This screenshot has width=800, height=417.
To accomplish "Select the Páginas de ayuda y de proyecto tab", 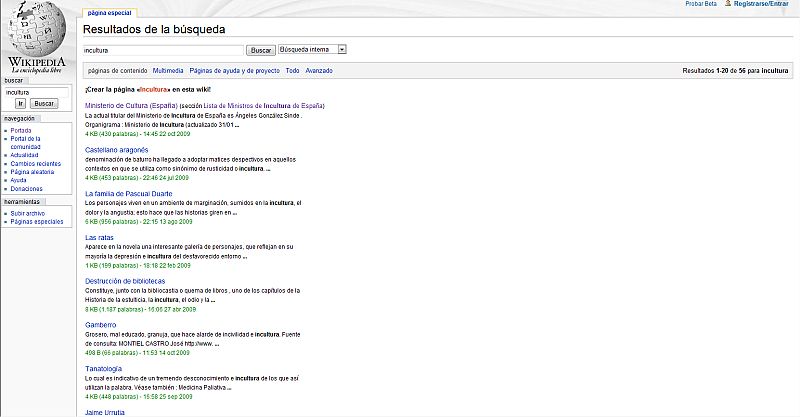I will [x=234, y=71].
